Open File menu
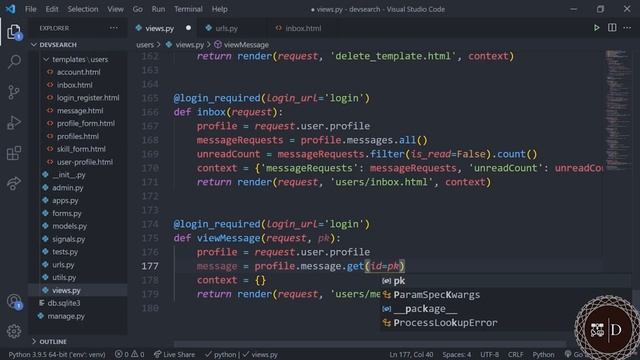Screen dimensions: 640x360 click(x=31, y=9)
